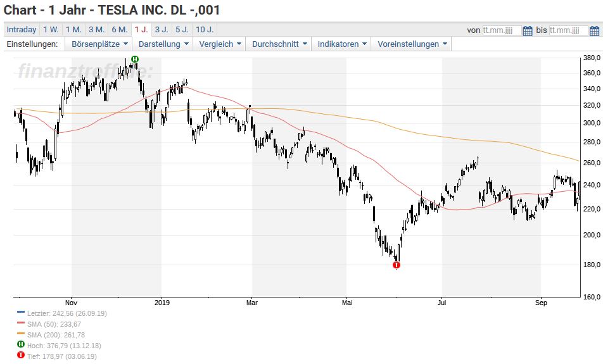Select the 6 M. timeframe tab
603x364 pixels.
coord(120,30)
